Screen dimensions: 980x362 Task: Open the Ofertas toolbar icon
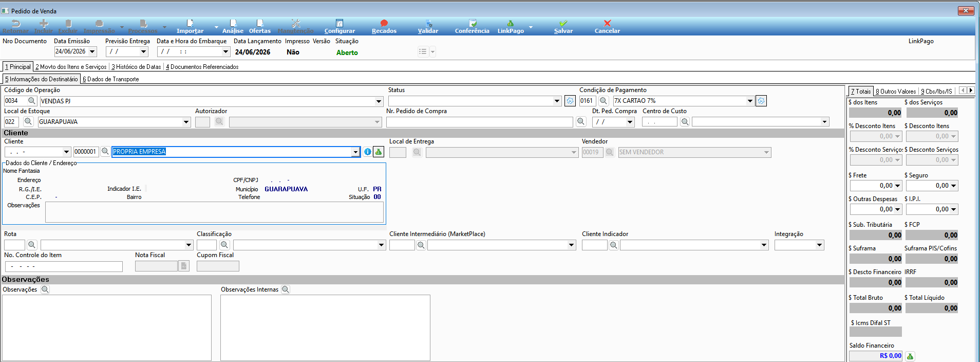260,26
